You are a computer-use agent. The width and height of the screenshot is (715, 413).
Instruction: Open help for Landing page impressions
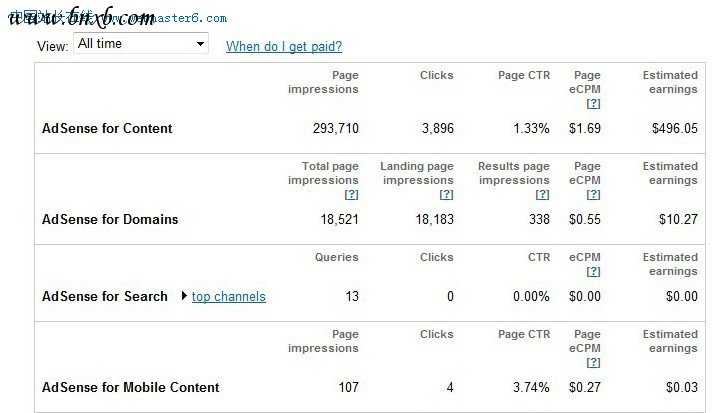446,195
